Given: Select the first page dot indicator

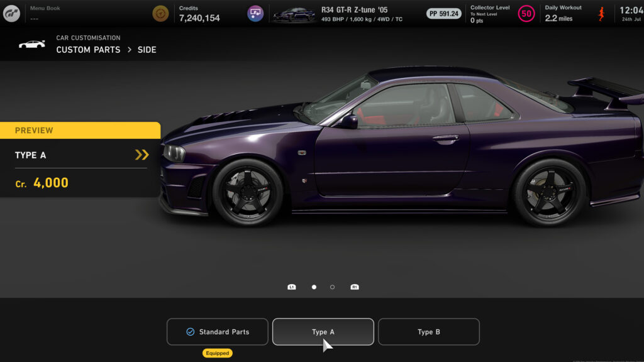Looking at the screenshot, I should [x=314, y=287].
